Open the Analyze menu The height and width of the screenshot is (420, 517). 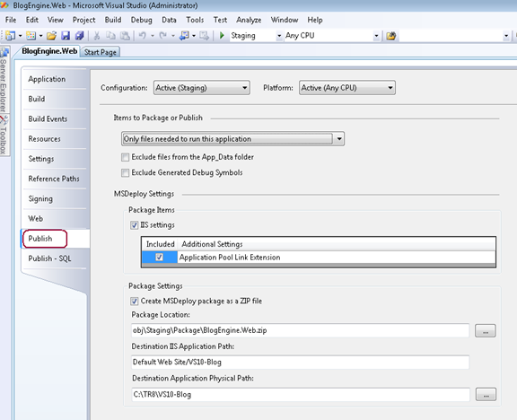tap(249, 20)
